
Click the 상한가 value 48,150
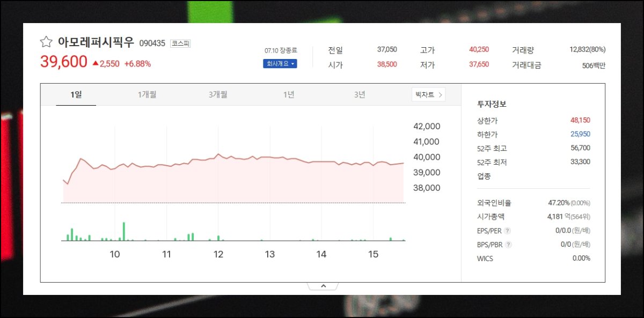click(580, 120)
